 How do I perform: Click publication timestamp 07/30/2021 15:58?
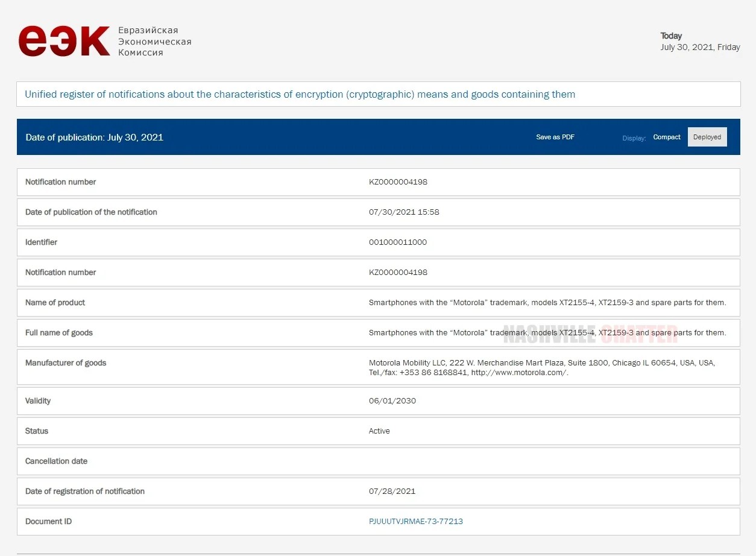click(x=404, y=212)
